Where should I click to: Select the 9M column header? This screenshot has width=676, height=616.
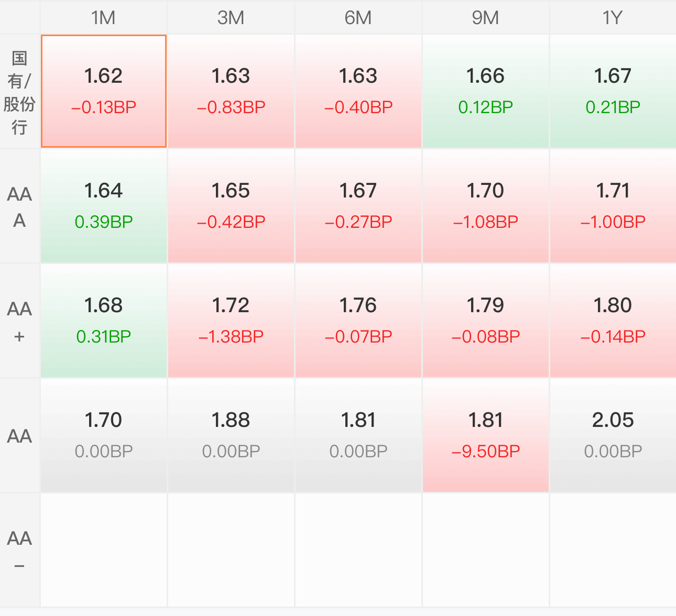tap(485, 17)
